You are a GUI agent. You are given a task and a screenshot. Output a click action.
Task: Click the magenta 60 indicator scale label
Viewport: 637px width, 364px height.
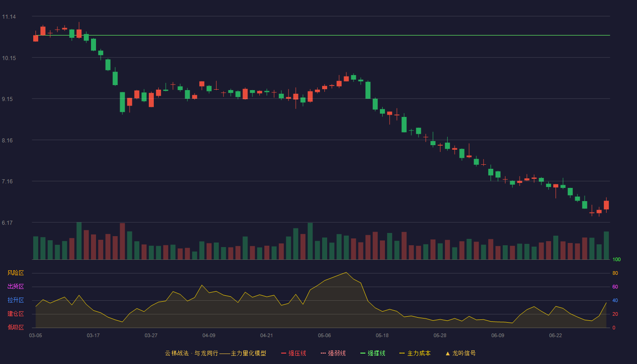[x=615, y=287]
